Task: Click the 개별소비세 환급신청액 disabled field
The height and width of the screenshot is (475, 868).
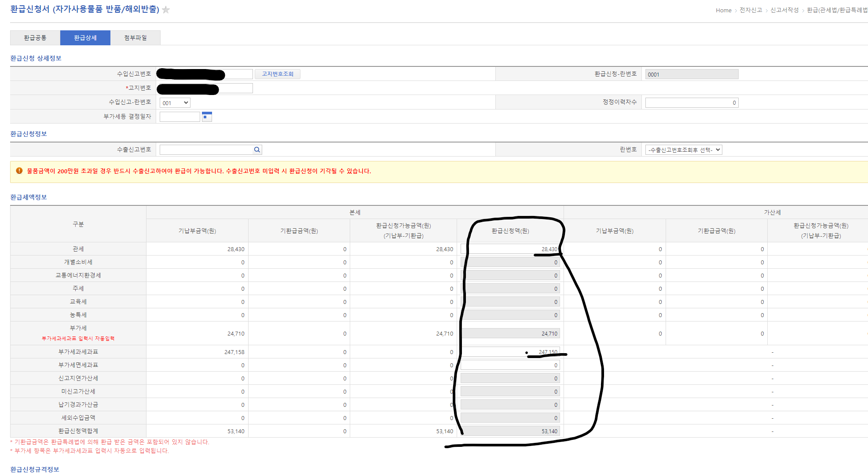Action: 510,262
